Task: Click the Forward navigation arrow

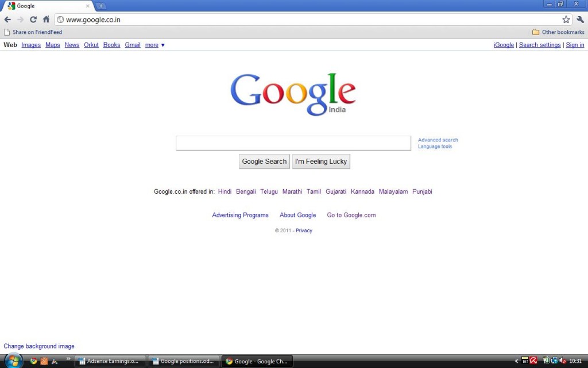Action: pyautogui.click(x=20, y=19)
